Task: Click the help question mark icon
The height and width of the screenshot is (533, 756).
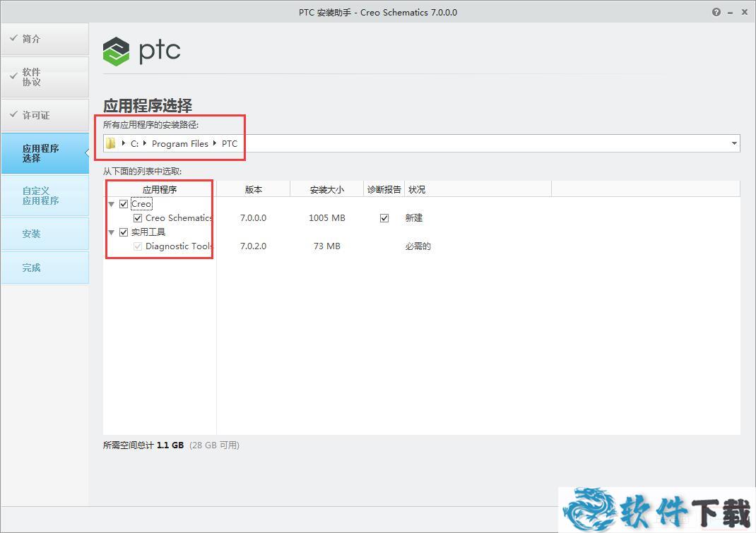Action: 716,12
